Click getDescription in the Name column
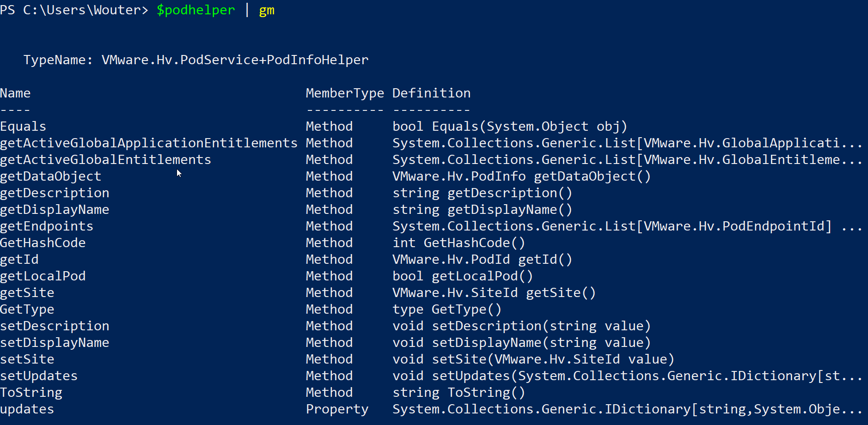 55,193
